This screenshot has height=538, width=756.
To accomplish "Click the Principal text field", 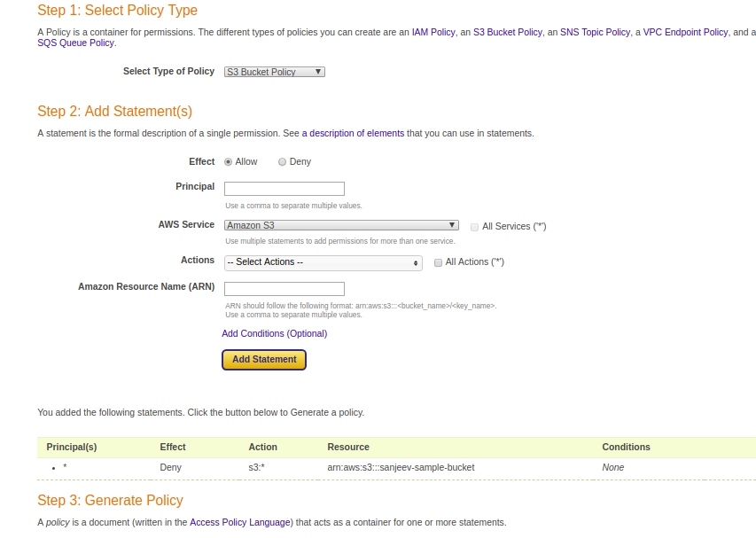I will (284, 188).
